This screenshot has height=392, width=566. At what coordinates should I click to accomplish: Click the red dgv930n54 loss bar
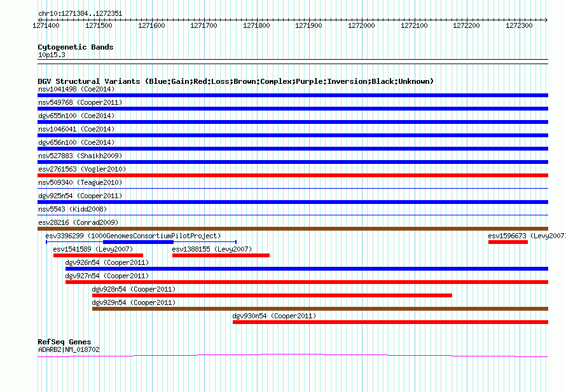(x=390, y=322)
